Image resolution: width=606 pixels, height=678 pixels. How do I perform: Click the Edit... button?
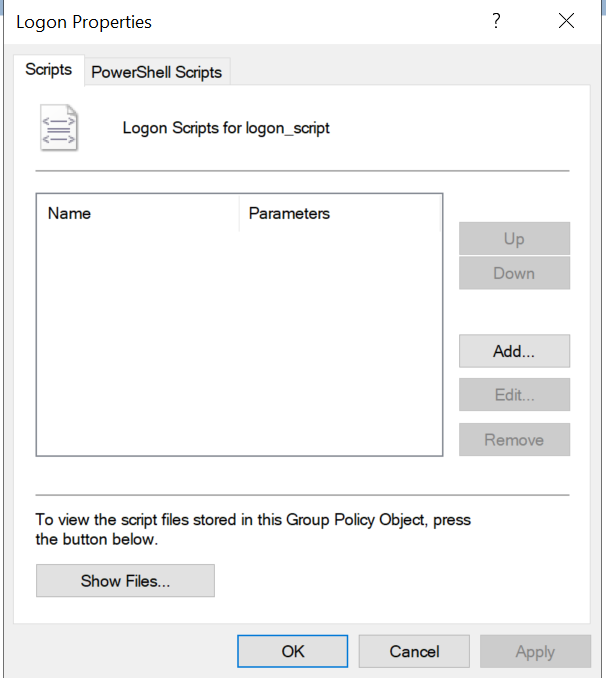514,395
